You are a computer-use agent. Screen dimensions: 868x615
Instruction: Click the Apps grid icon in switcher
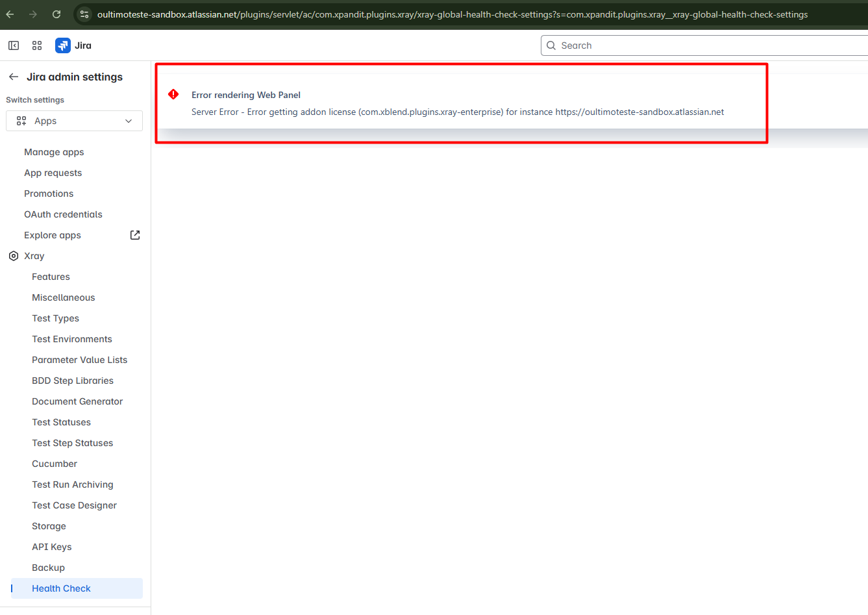point(21,121)
